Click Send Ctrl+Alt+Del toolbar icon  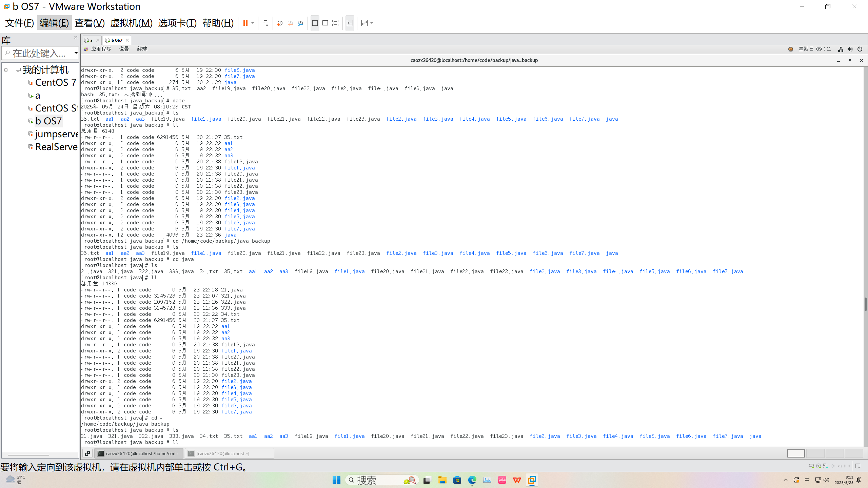point(265,23)
